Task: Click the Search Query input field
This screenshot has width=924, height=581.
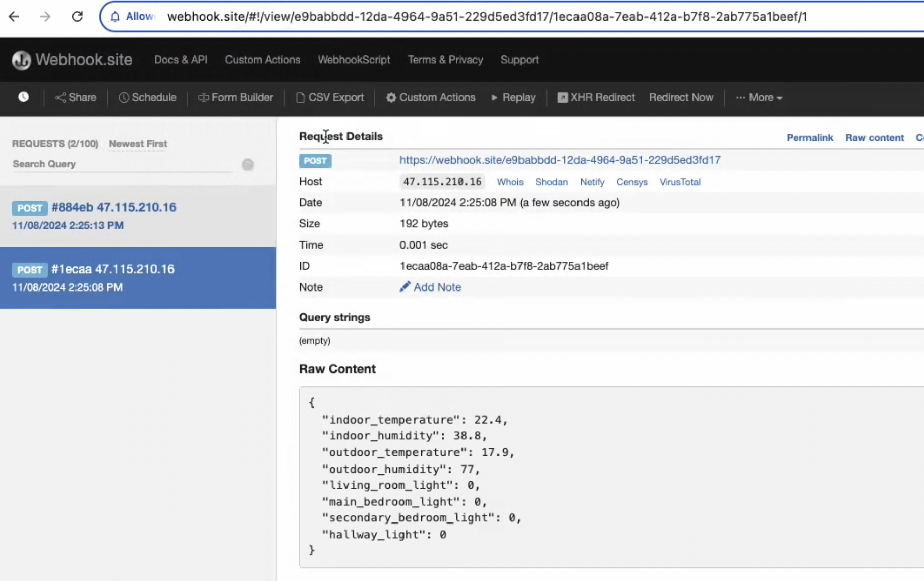Action: 121,164
